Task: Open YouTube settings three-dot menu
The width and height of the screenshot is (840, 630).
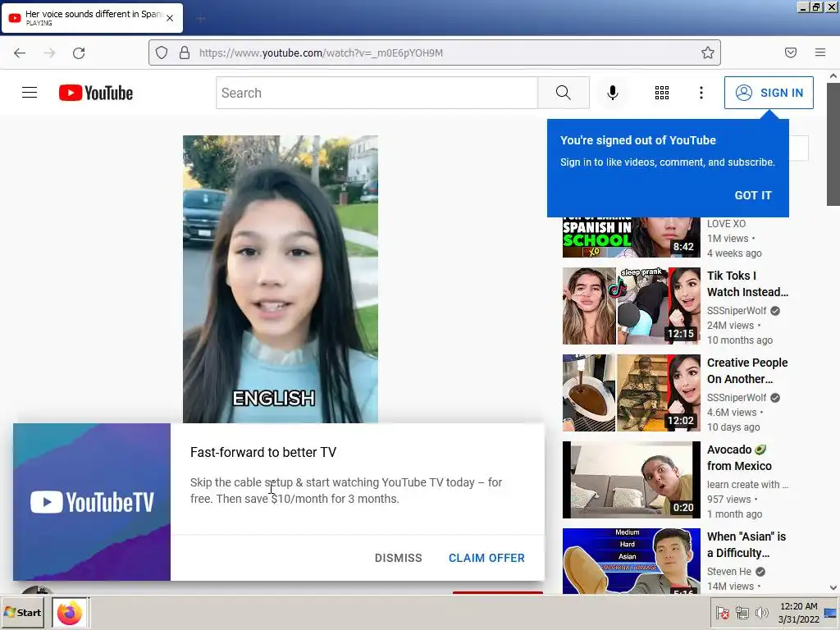Action: tap(701, 93)
